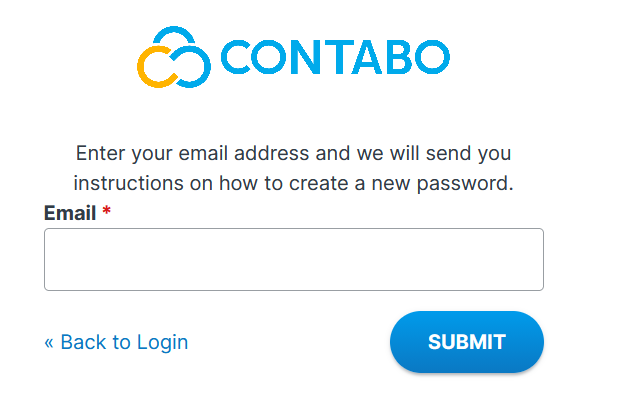623x405 pixels.
Task: Submit the password reset request
Action: click(466, 342)
